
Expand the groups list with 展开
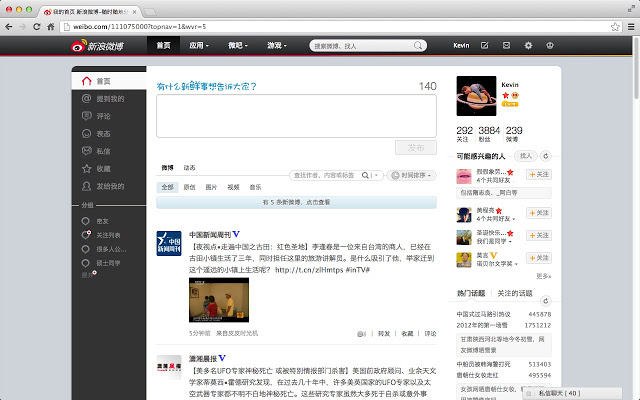coord(88,275)
